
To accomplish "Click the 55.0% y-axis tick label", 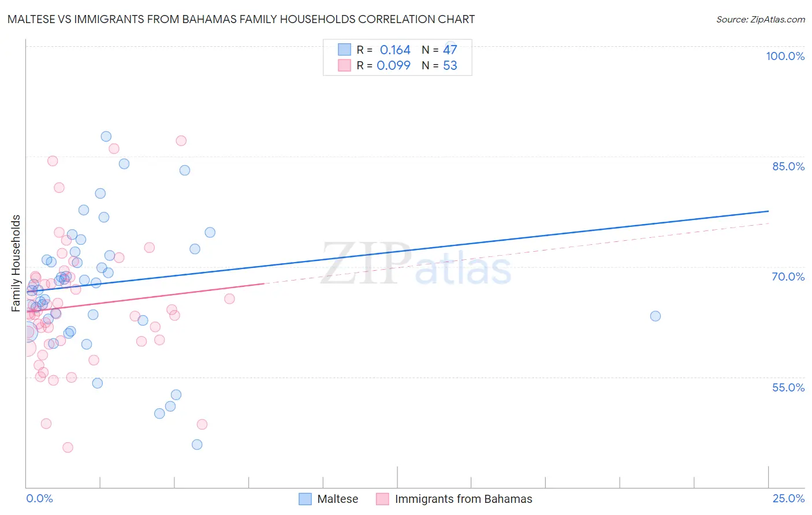I will (788, 387).
